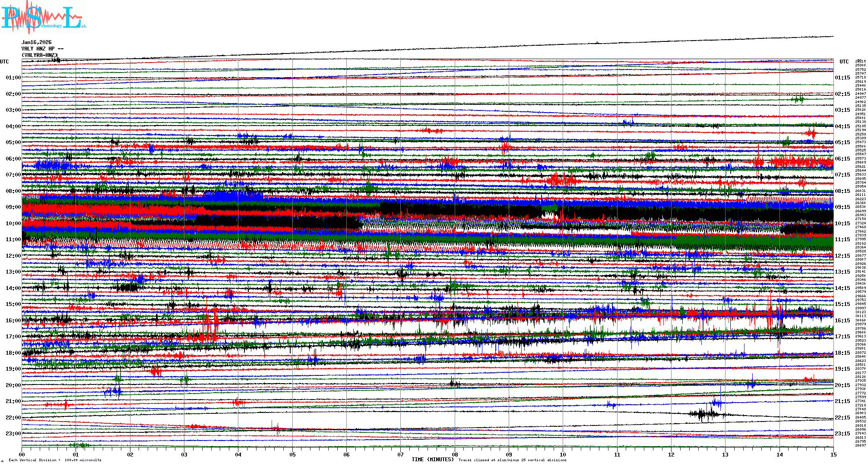Click the right UTC axis header
Screen dimensions: 868x466
[x=844, y=62]
